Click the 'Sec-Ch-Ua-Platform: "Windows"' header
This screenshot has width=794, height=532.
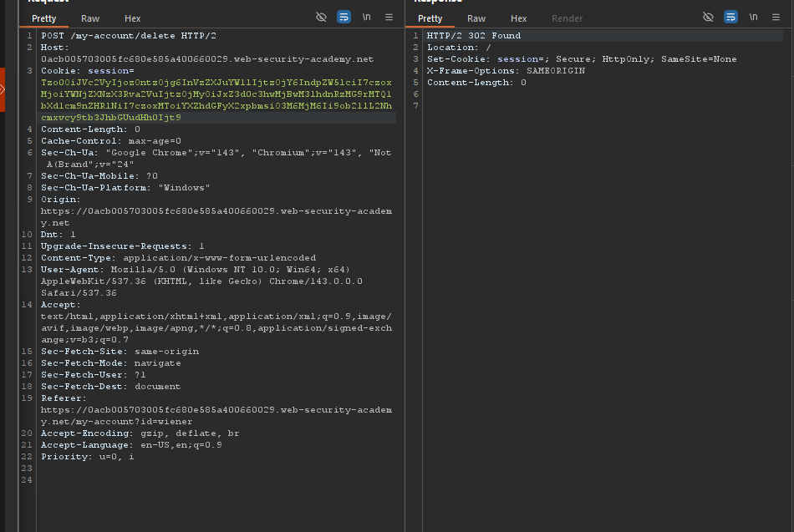click(125, 187)
